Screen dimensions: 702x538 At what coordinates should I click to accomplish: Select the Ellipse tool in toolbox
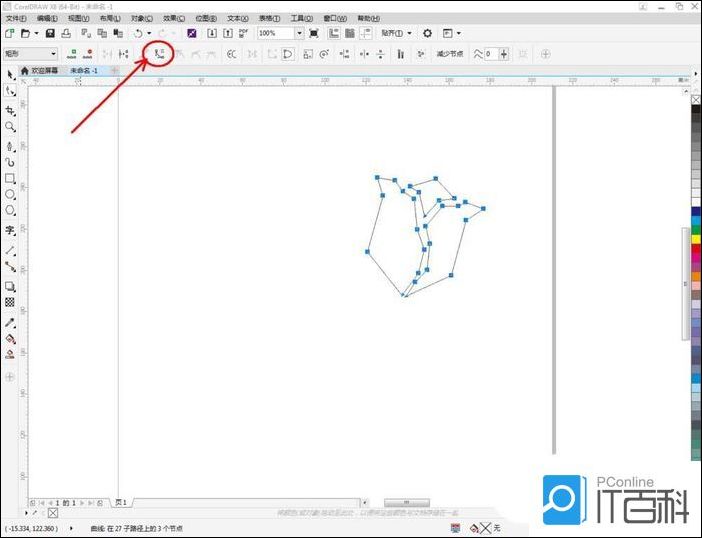click(10, 195)
